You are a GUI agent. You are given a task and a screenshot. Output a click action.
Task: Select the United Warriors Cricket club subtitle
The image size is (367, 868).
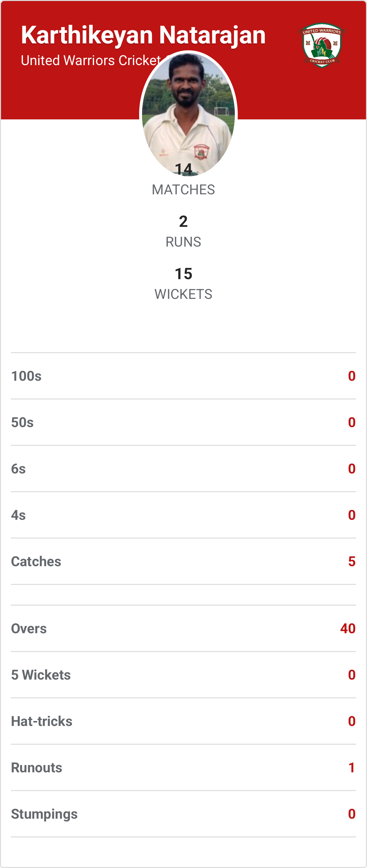point(90,60)
